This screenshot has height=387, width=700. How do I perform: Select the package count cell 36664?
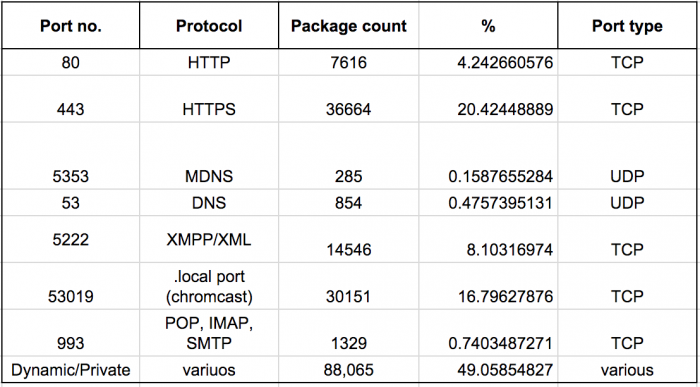coord(349,99)
